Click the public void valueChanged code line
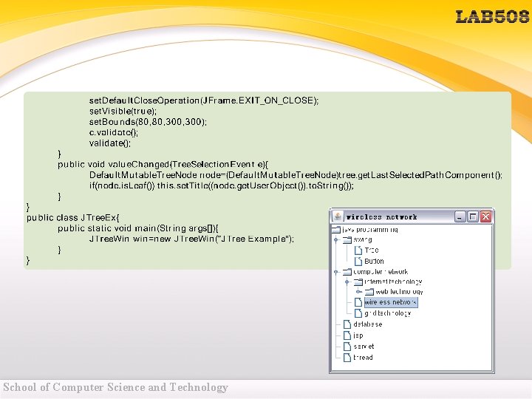This screenshot has width=532, height=399. [163, 165]
